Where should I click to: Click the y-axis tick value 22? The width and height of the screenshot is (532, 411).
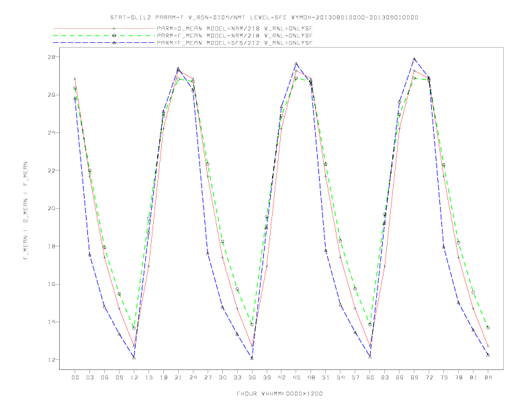[52, 171]
